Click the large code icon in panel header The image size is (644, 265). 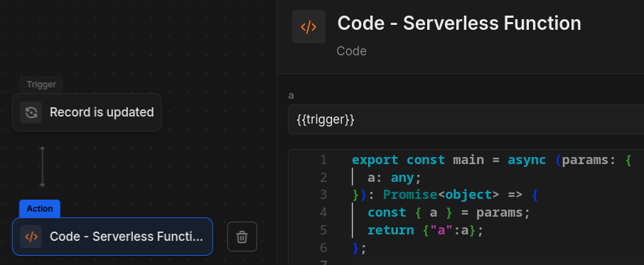click(x=308, y=27)
